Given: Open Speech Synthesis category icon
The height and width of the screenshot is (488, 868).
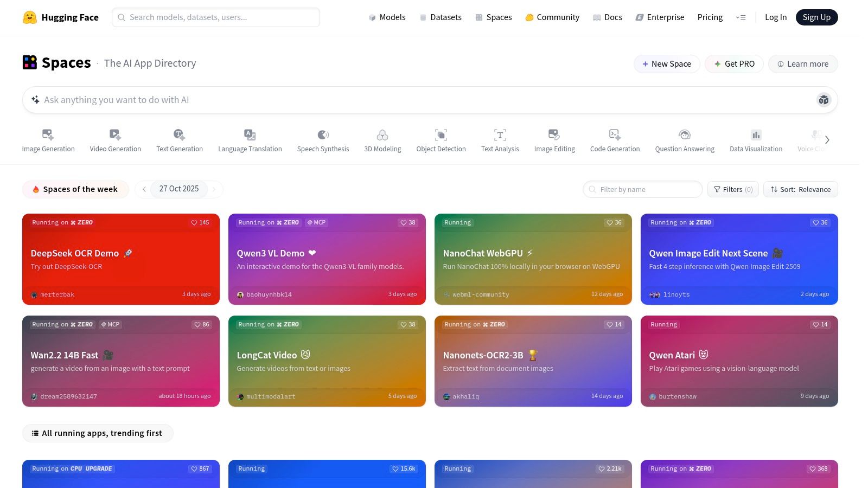Looking at the screenshot, I should [x=323, y=134].
